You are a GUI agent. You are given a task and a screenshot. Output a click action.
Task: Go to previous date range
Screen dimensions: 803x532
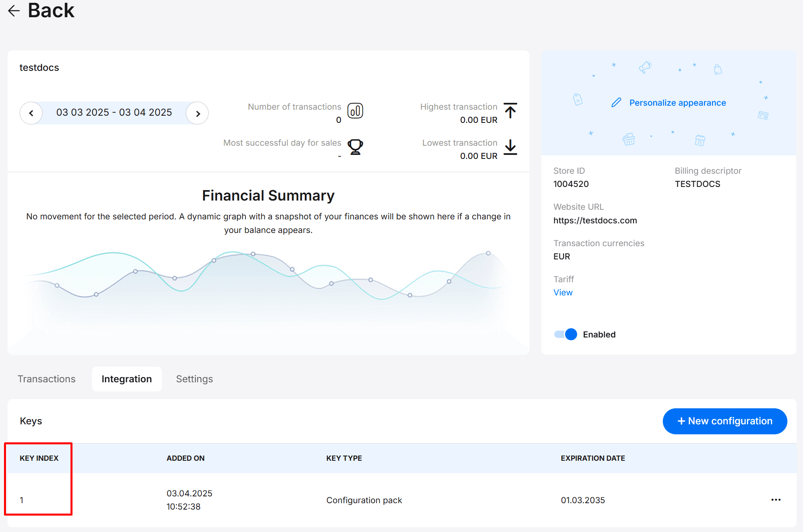pyautogui.click(x=31, y=113)
